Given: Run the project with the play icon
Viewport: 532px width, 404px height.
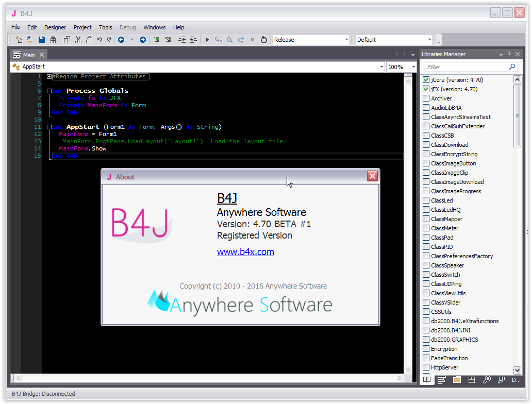Looking at the screenshot, I should click(207, 40).
